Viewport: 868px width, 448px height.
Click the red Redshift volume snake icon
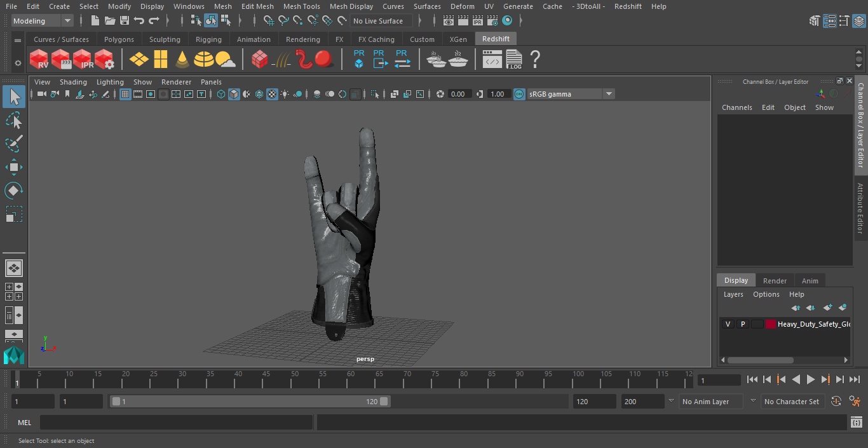point(304,59)
